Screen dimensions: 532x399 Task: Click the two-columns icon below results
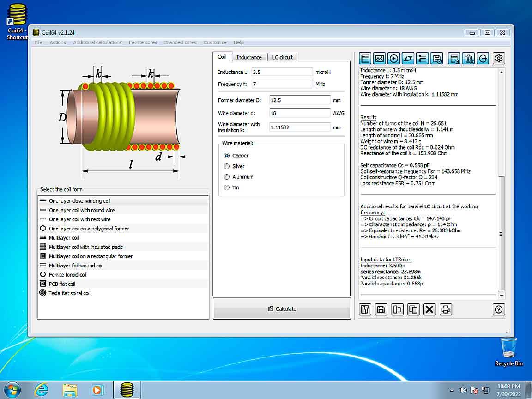[397, 309]
